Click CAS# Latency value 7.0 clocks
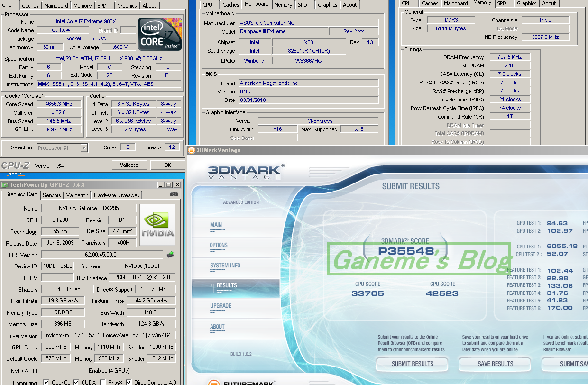588x385 pixels. tap(510, 74)
